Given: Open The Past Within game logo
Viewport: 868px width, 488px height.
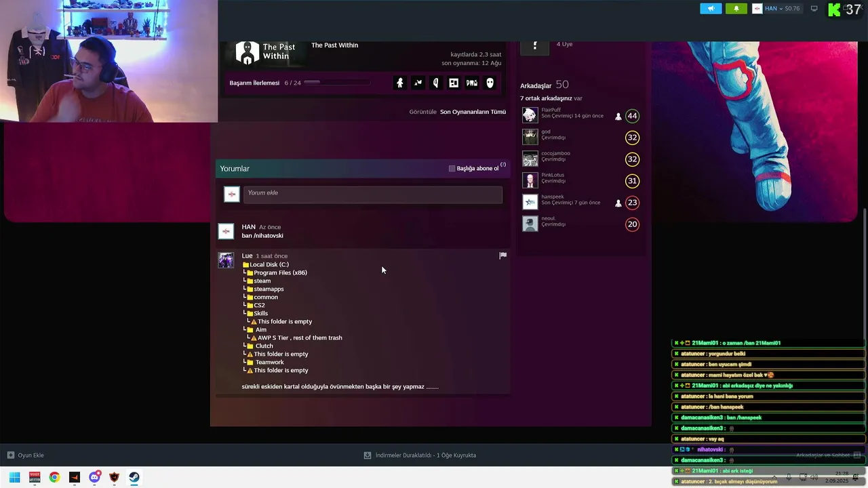Looking at the screenshot, I should (265, 52).
